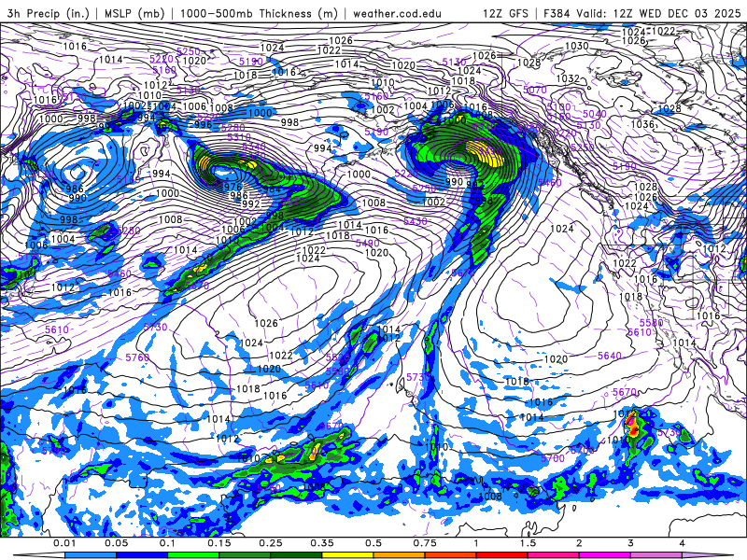
Task: Select the medium green 0.15–0.25 legend segment
Action: 245,555
